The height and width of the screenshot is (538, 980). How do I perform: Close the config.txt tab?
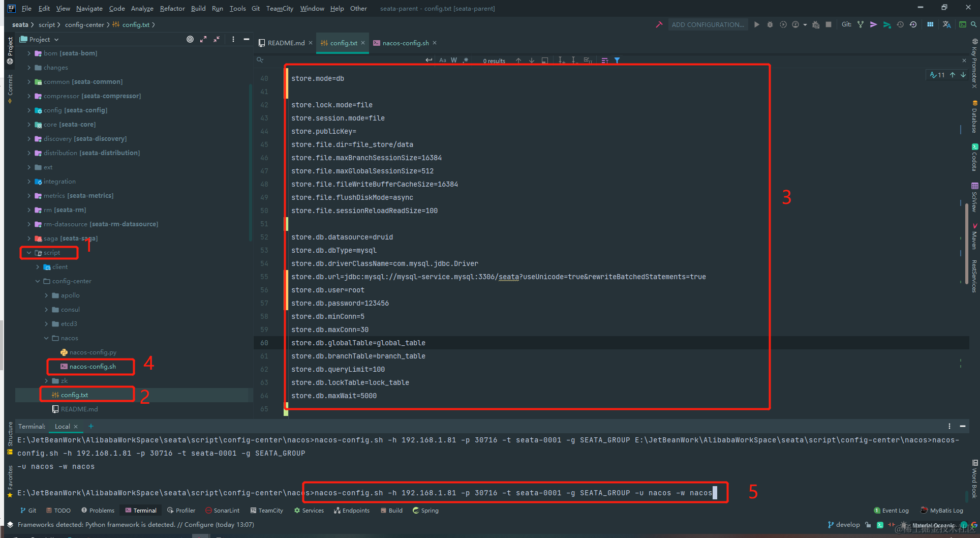(x=363, y=43)
